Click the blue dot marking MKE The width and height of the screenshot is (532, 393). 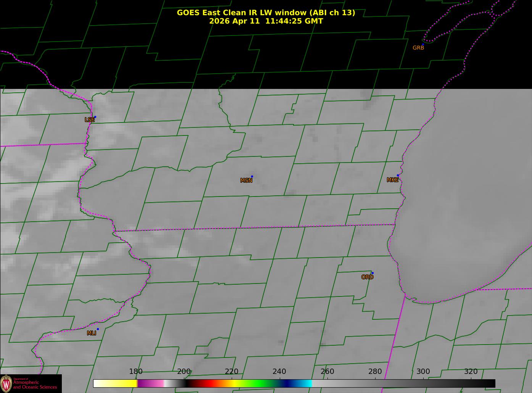398,176
